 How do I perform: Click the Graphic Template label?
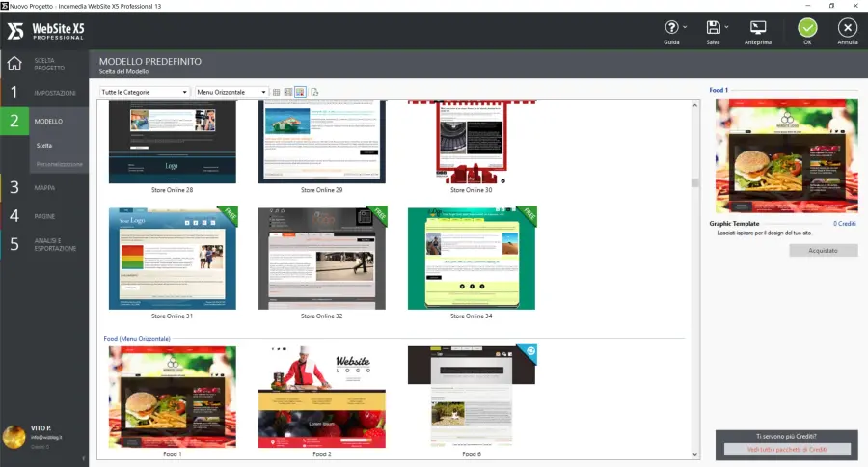tap(734, 223)
